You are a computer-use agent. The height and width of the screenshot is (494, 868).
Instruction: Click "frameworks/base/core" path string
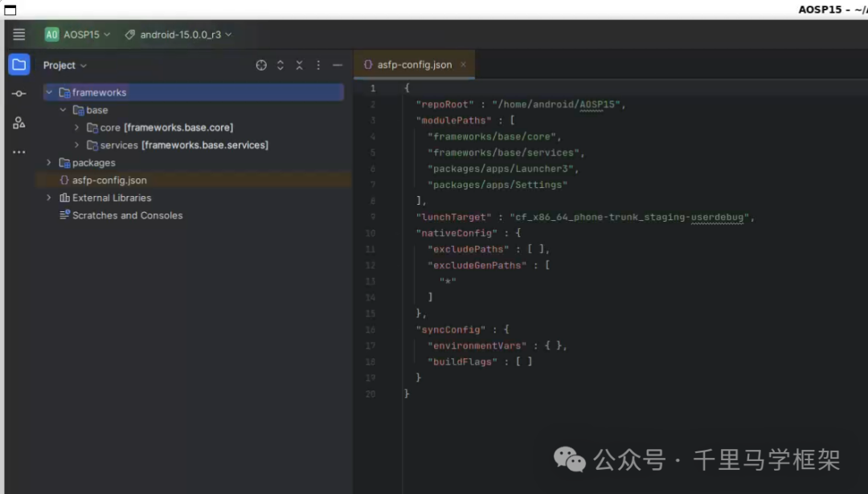point(492,137)
